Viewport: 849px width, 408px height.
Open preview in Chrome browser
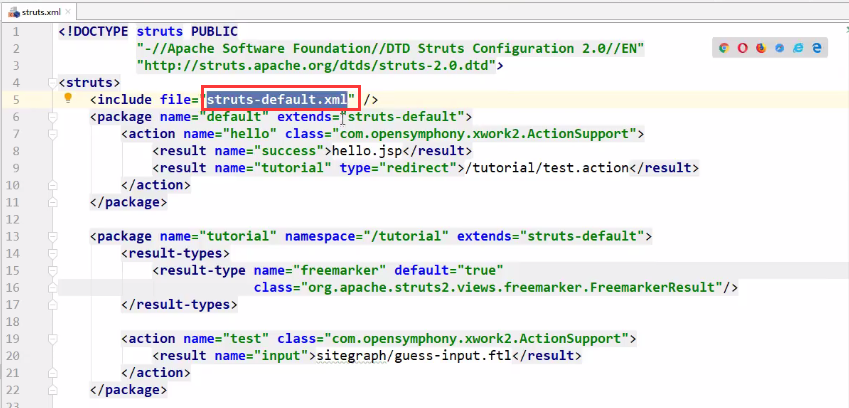coord(723,48)
